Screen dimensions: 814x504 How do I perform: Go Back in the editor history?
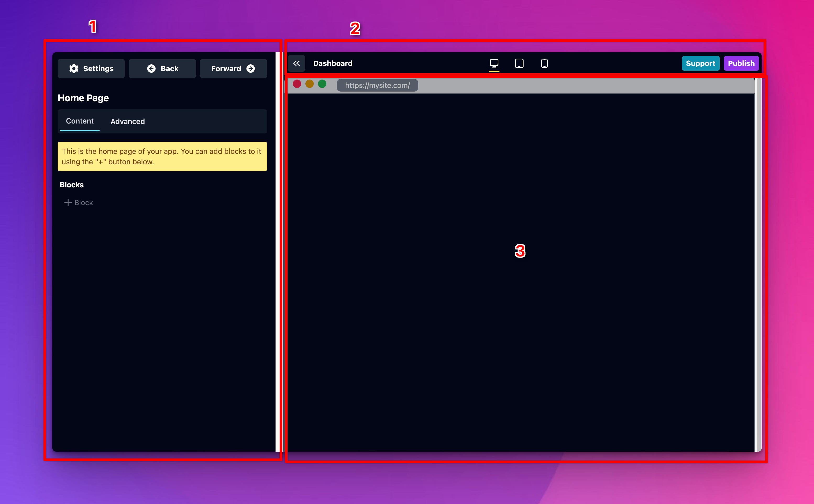pyautogui.click(x=162, y=69)
